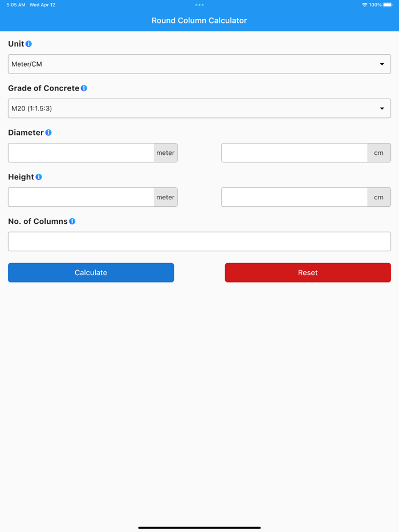Screen dimensions: 399x532
Task: View Height field information icon
Action: coord(38,177)
